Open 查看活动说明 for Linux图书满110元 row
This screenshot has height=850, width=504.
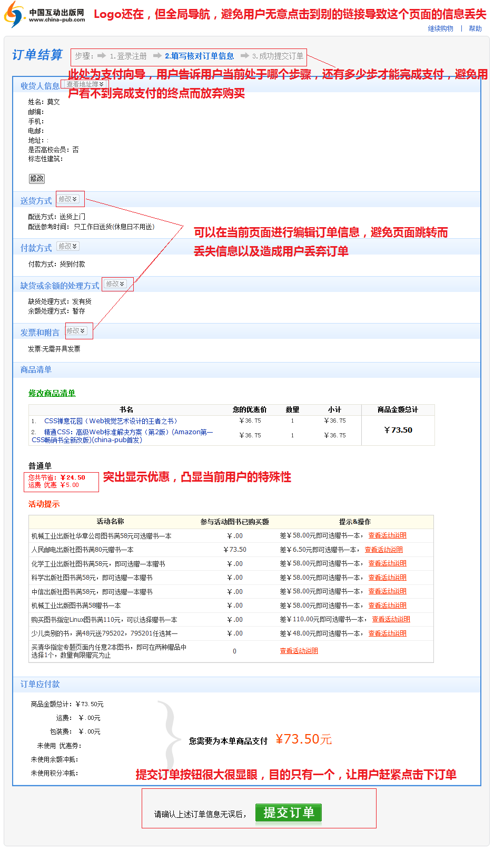point(391,619)
